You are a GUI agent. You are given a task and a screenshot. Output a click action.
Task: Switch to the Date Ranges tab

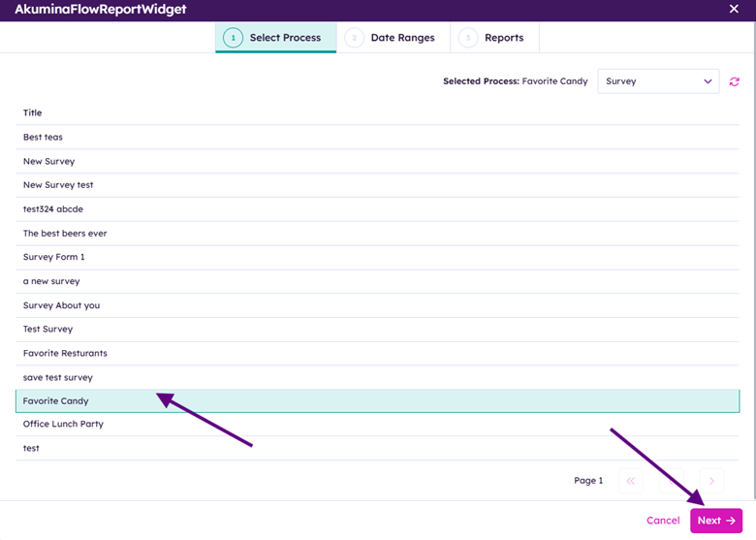coord(394,38)
